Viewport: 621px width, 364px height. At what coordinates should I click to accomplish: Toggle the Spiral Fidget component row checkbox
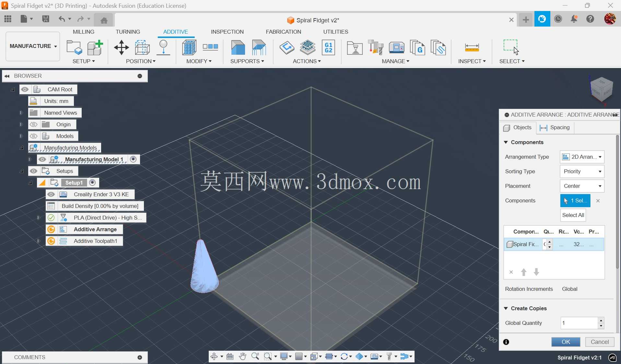[x=510, y=244]
